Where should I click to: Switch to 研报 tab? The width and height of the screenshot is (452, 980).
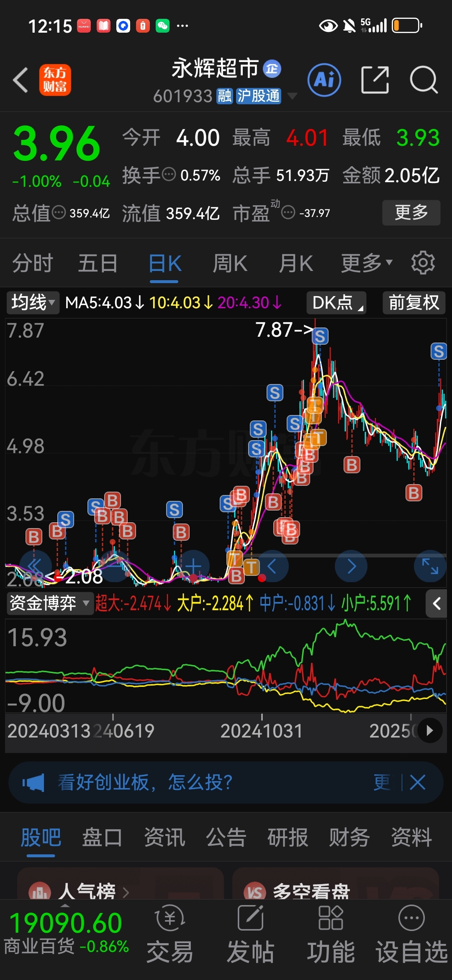point(288,838)
